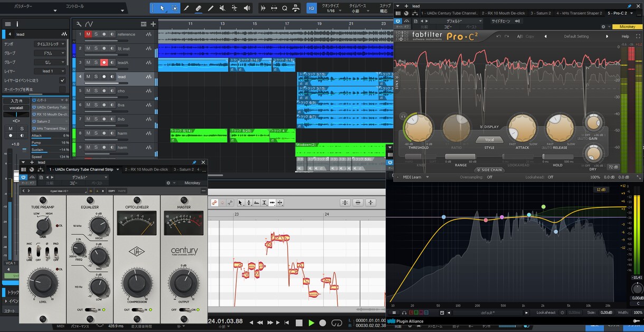Screen dimensions: 644x332
Task: Toggle the play overlaps checkbox
Action: [62, 89]
